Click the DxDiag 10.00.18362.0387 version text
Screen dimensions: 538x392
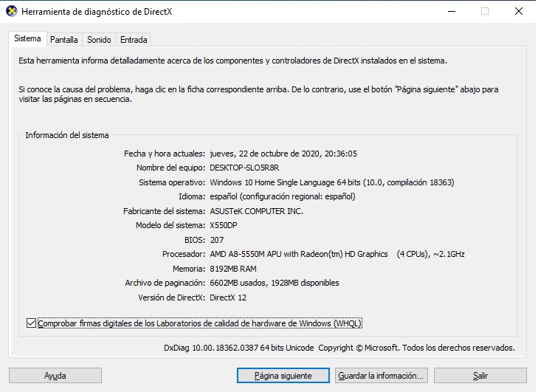point(239,348)
